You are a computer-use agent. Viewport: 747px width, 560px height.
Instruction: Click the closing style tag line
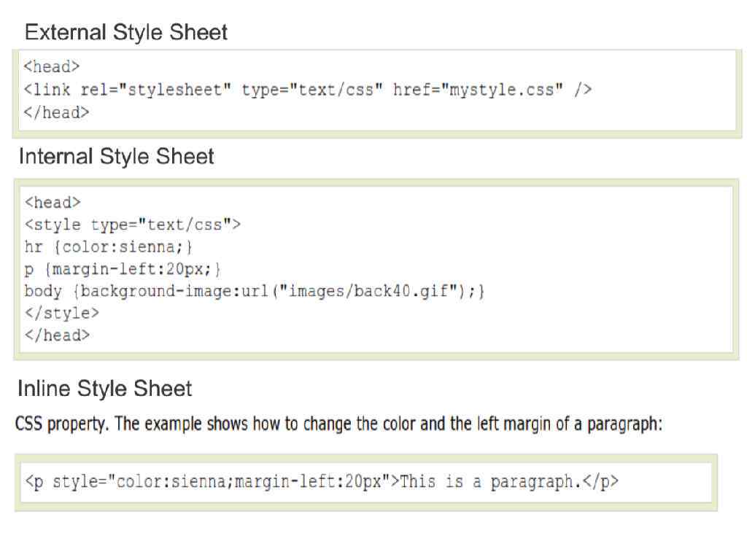tap(61, 314)
